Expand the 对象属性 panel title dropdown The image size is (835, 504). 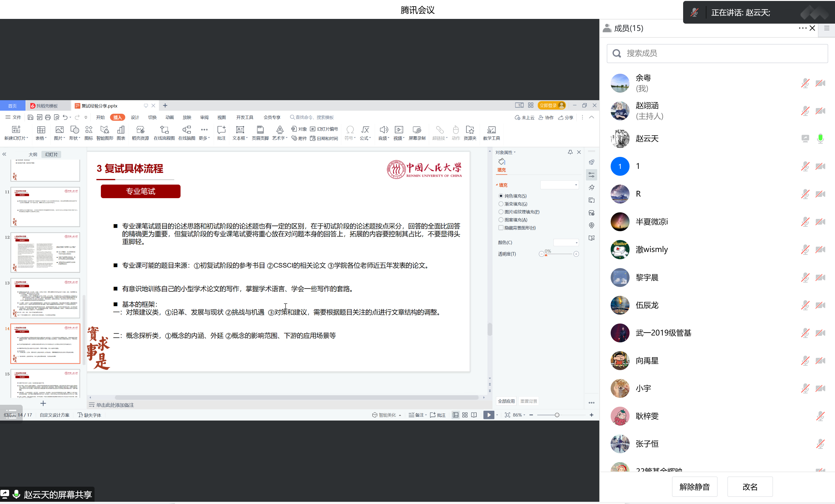[x=505, y=152]
